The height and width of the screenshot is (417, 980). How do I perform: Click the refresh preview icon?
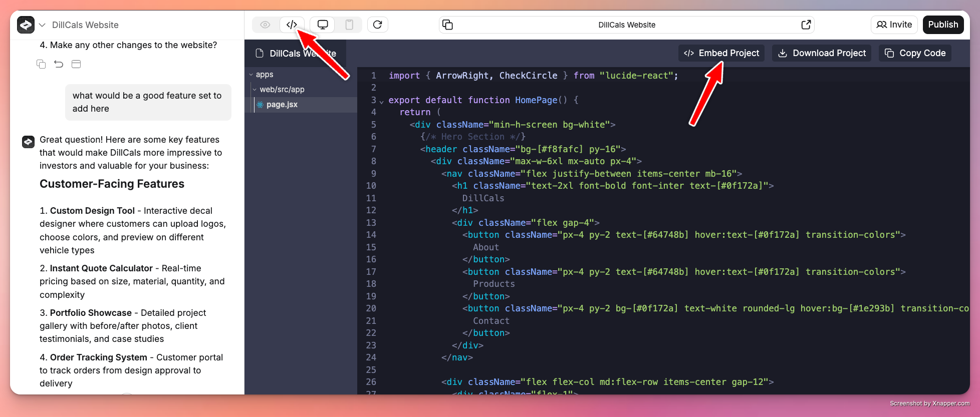coord(378,25)
